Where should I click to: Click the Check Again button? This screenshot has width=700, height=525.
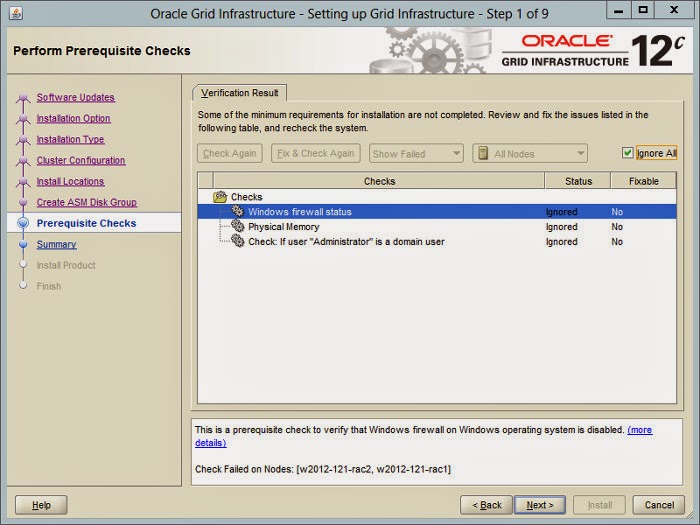[230, 154]
